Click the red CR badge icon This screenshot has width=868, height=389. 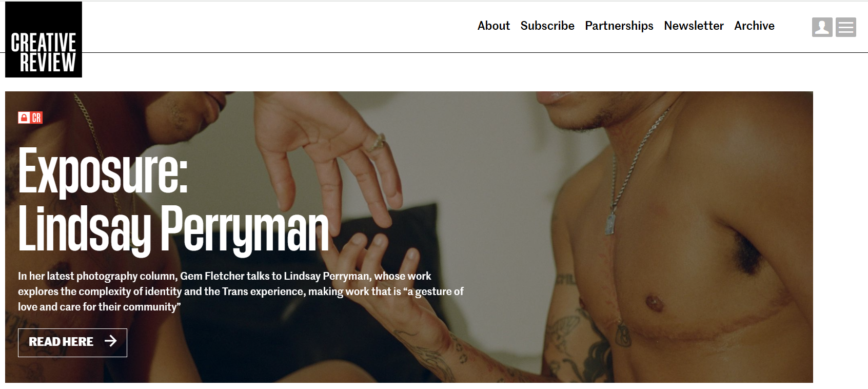click(x=36, y=118)
